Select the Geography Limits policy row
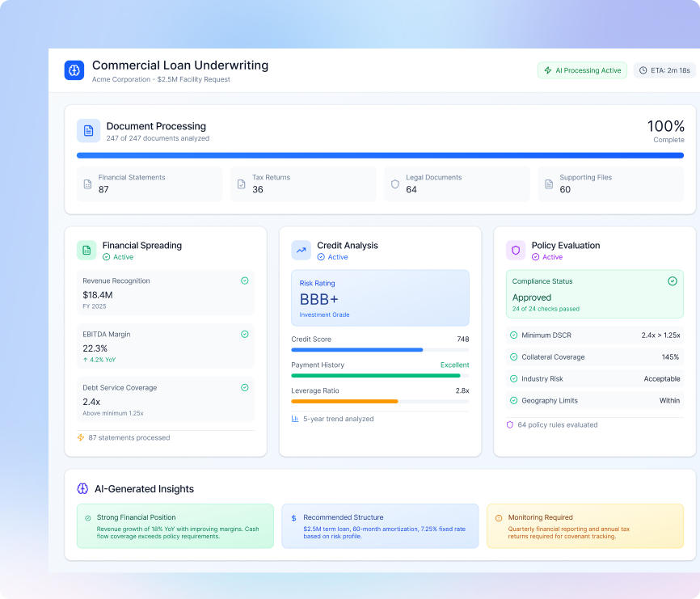Screen dimensions: 700x599 [594, 400]
